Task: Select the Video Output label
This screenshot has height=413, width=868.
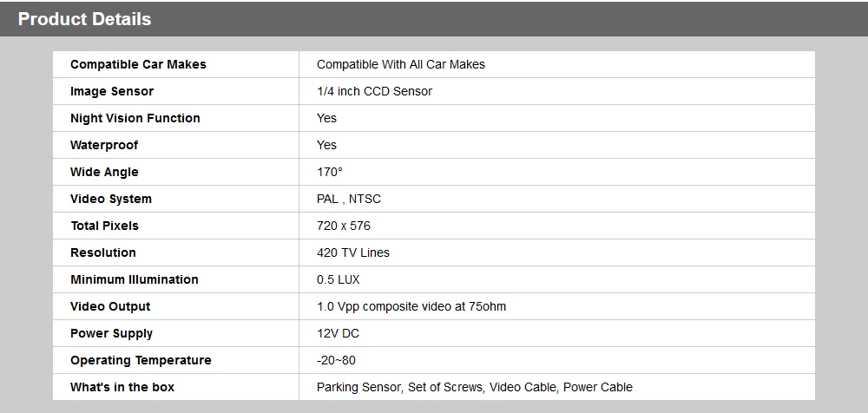Action: coord(110,306)
